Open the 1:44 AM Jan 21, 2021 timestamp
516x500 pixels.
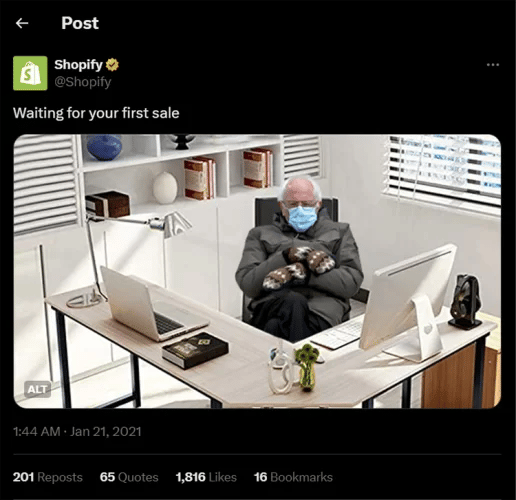[x=77, y=432]
